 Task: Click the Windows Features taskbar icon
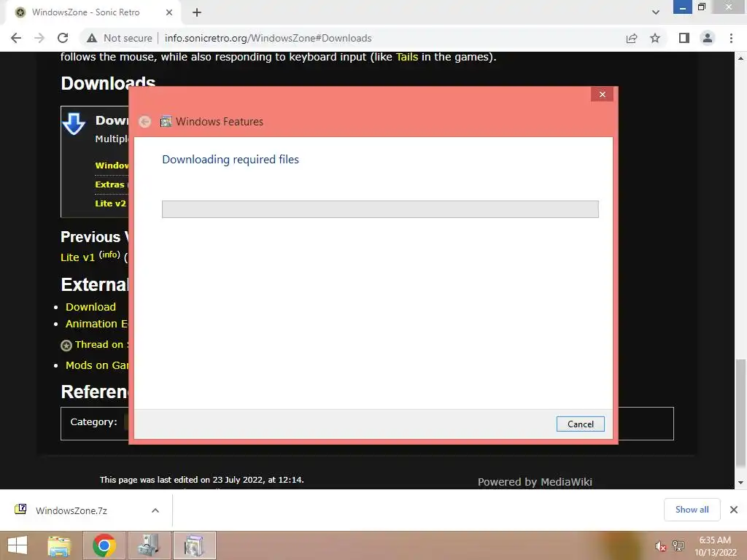(194, 545)
